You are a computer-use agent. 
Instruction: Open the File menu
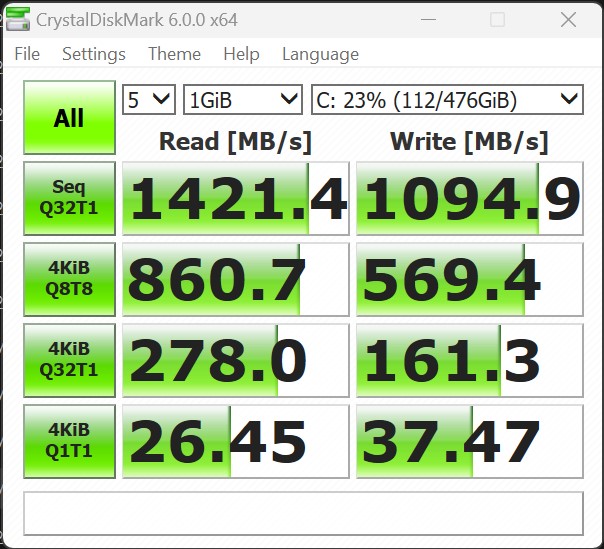[x=27, y=54]
